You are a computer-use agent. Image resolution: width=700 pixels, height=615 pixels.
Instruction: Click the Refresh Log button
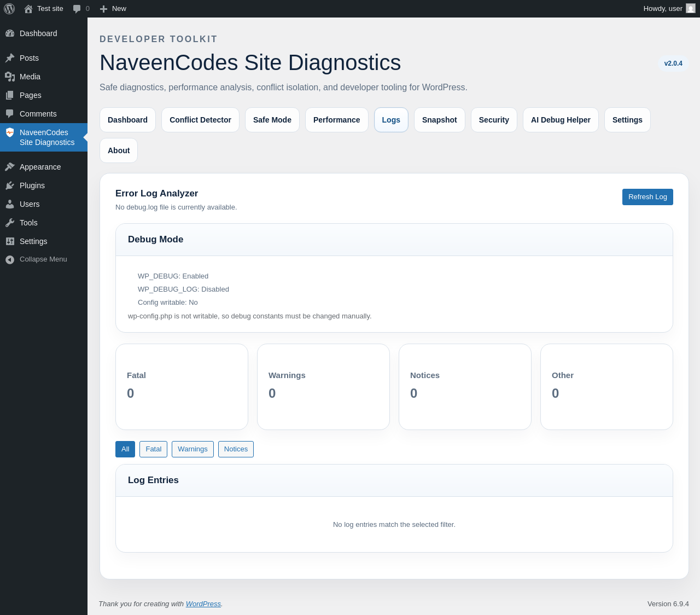(647, 197)
